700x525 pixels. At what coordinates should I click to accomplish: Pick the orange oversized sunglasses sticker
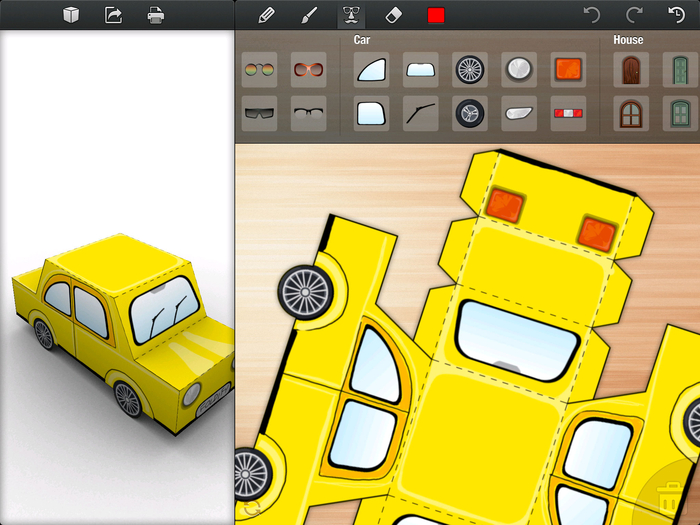pyautogui.click(x=309, y=70)
